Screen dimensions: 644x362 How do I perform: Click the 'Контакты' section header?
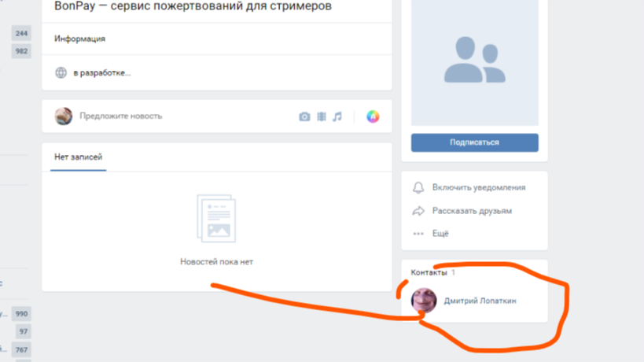(429, 272)
